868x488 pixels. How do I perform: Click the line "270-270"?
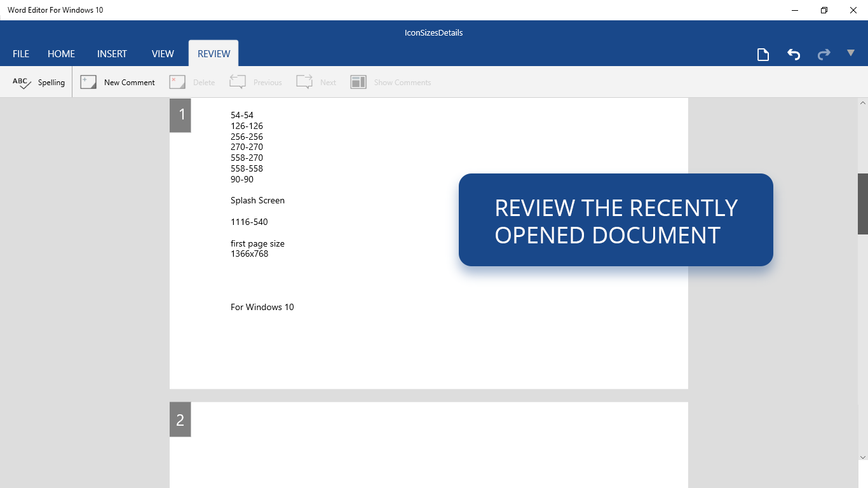pos(247,147)
